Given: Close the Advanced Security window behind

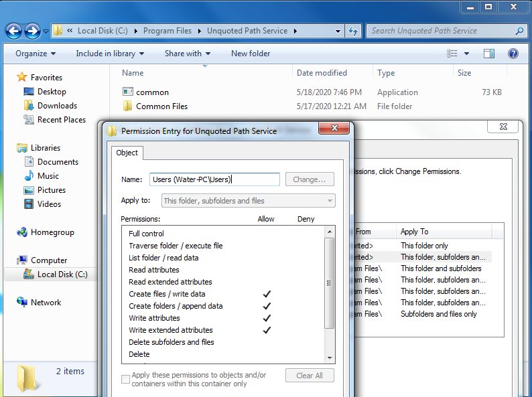Looking at the screenshot, I should coord(503,127).
